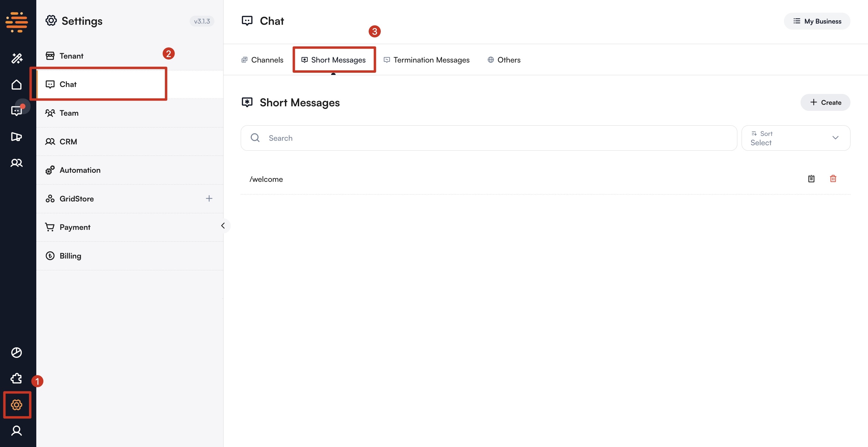Open the user profile icon at bottom

(x=17, y=430)
